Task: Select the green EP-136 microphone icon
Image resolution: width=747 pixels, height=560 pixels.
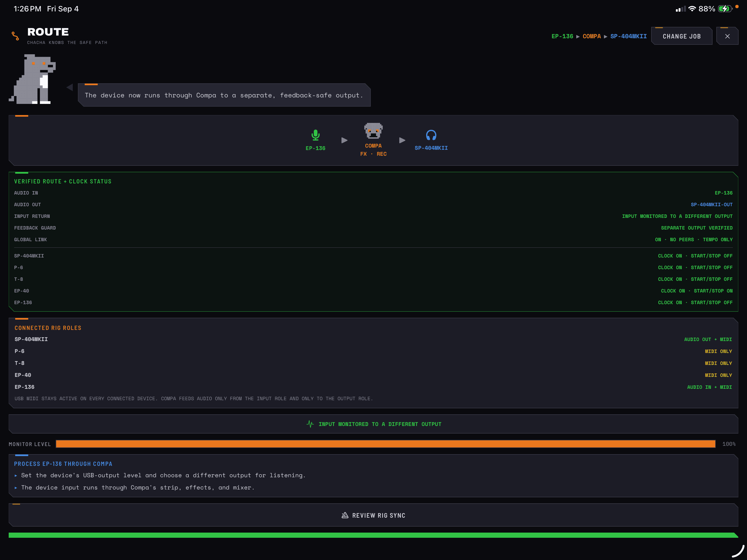Action: [315, 135]
